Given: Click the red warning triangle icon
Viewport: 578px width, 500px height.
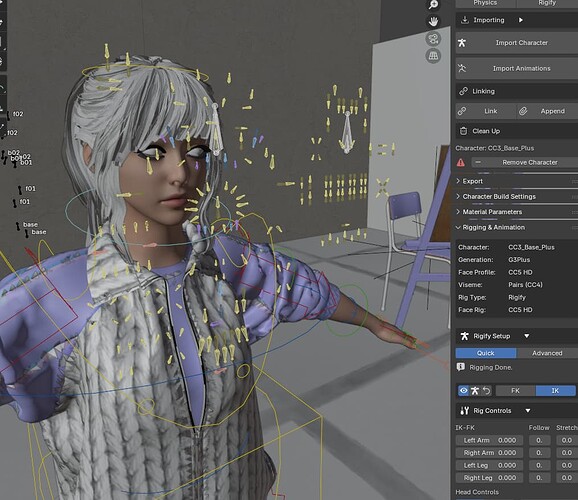Looking at the screenshot, I should 461,162.
